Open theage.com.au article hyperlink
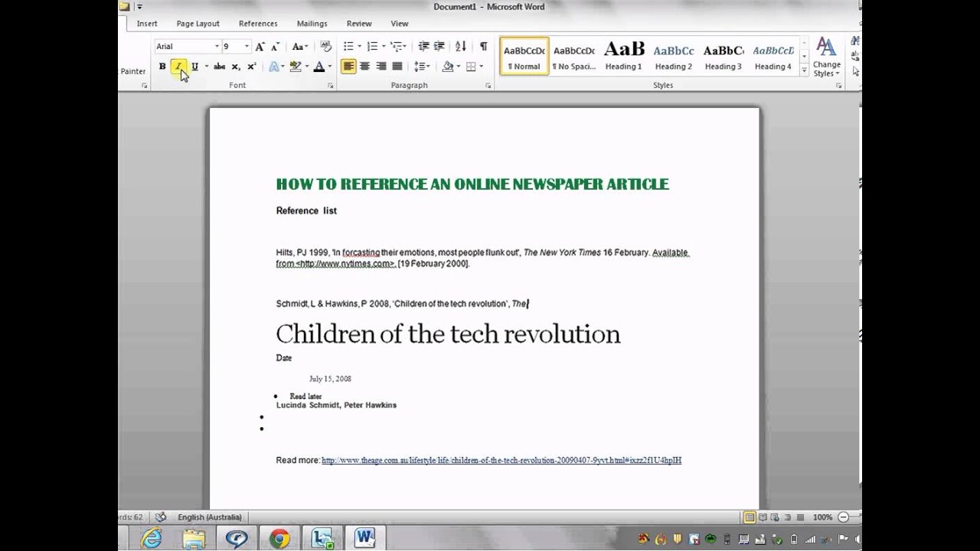 (x=501, y=461)
